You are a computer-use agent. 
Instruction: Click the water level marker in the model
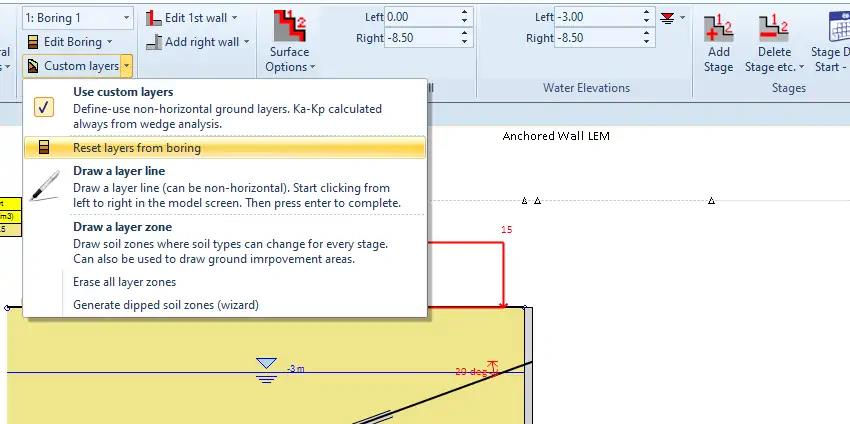[x=266, y=370]
